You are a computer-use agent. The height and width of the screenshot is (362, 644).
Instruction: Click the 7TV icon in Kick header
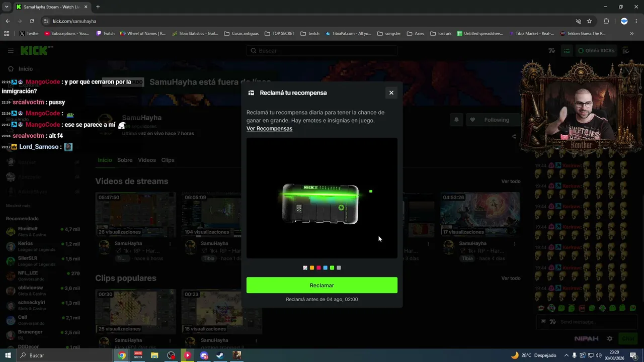[x=552, y=51]
